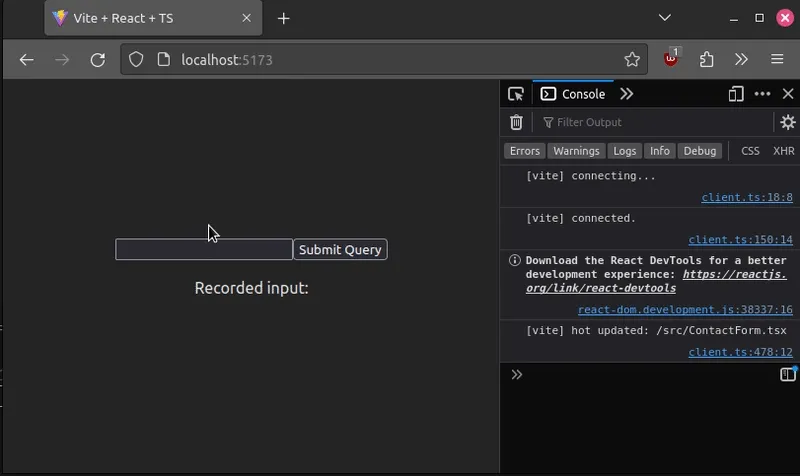
Task: Click the info icon beside React DevTools message
Action: coord(514,261)
